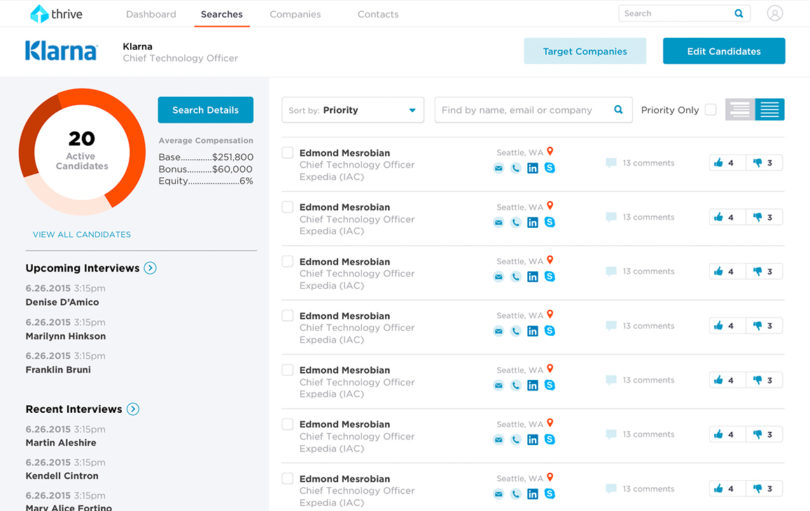Click phone icon of third candidate row
This screenshot has height=511, width=810.
click(x=516, y=277)
